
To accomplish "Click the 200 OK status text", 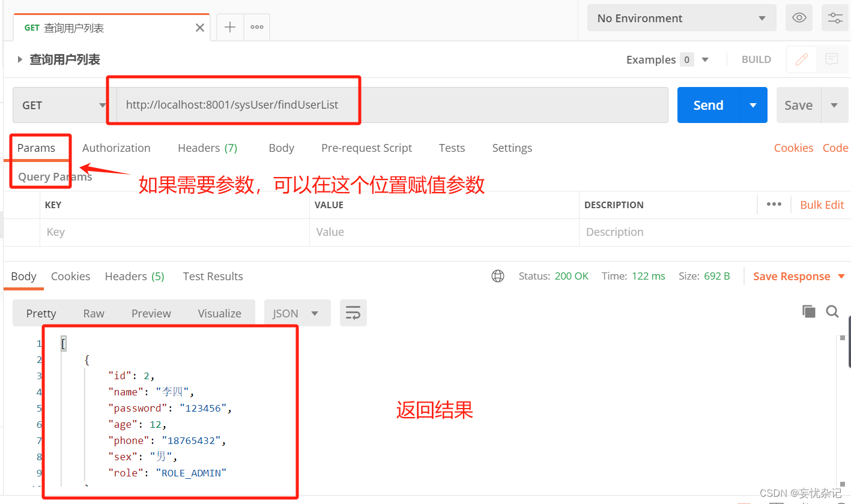I will click(572, 276).
